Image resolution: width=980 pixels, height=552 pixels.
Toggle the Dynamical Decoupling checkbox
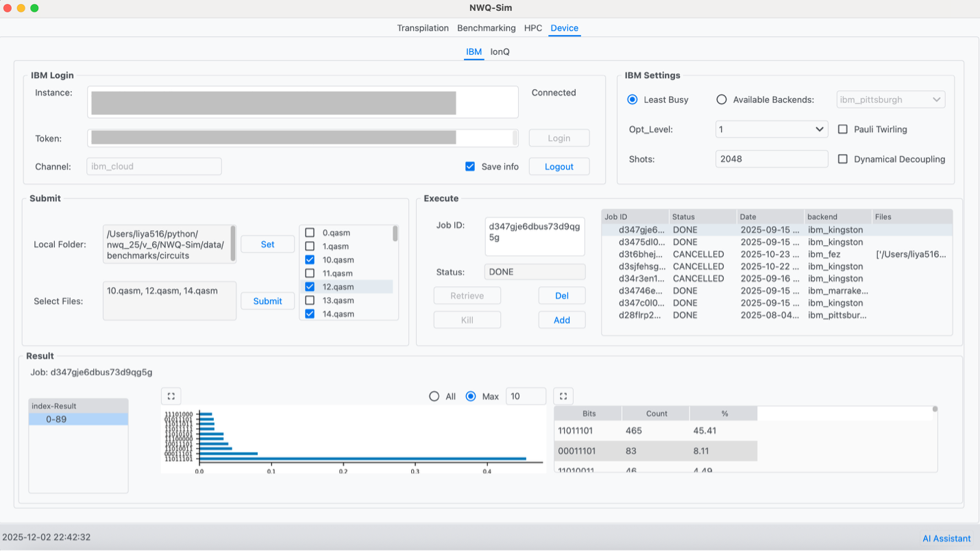point(843,159)
